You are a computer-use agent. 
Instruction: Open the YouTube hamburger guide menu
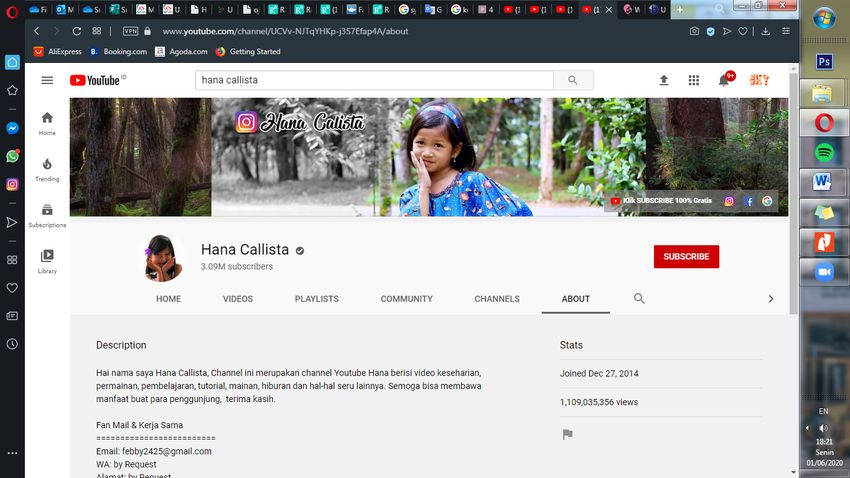[47, 80]
